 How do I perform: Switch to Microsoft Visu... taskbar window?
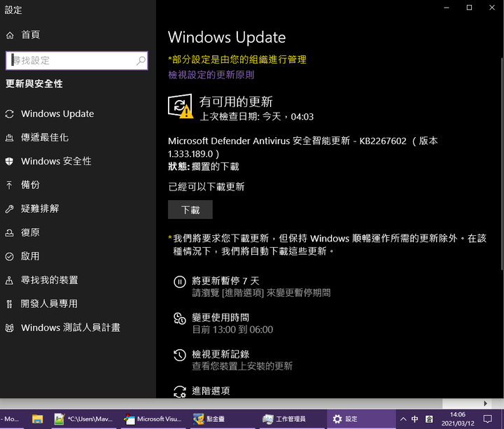click(x=153, y=419)
